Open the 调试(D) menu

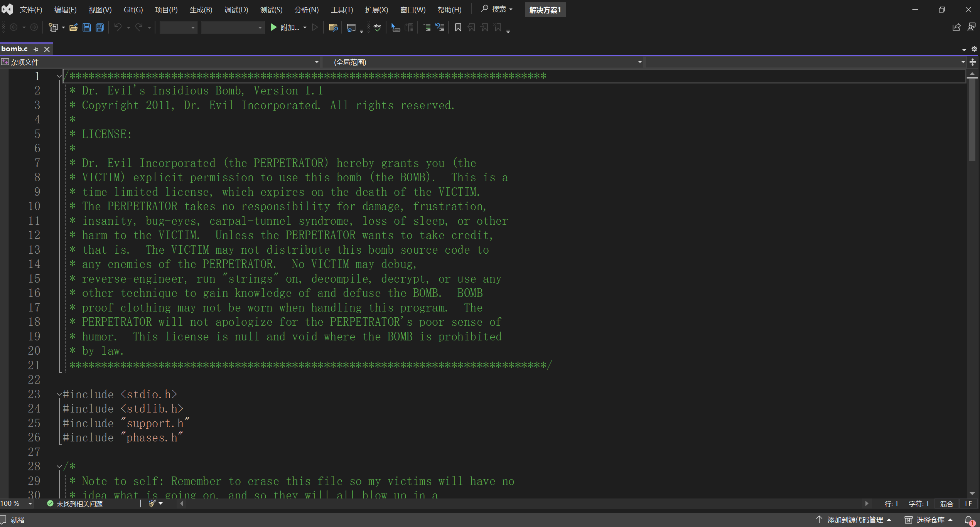236,10
